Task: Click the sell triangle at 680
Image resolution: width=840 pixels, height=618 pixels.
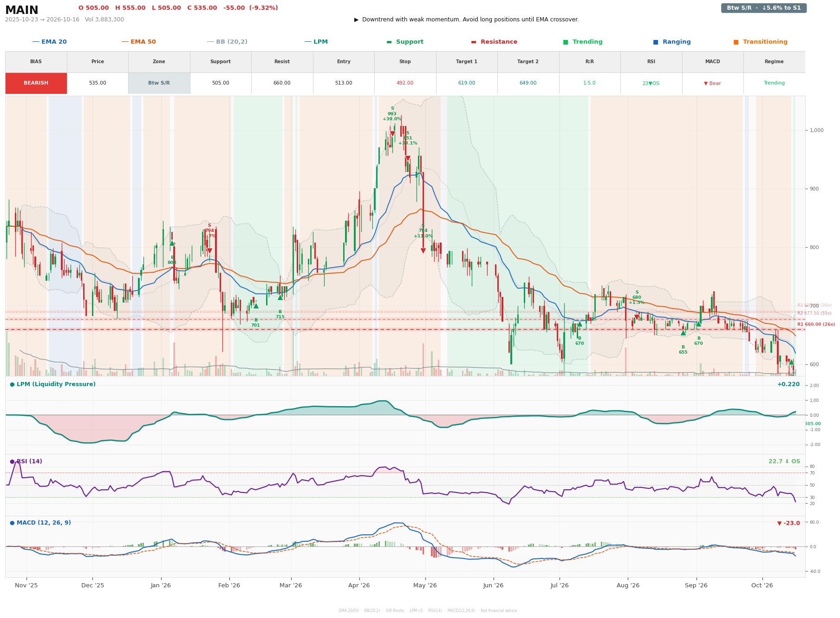Action: pyautogui.click(x=637, y=317)
